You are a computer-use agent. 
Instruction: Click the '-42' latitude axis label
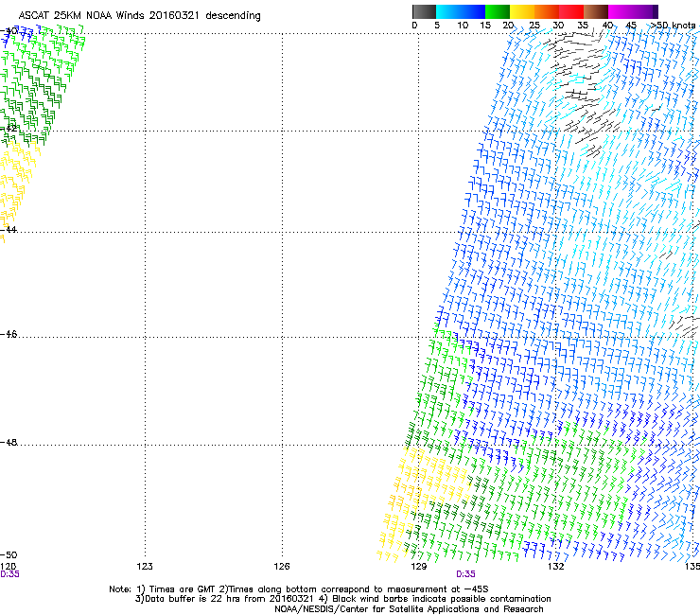9,128
